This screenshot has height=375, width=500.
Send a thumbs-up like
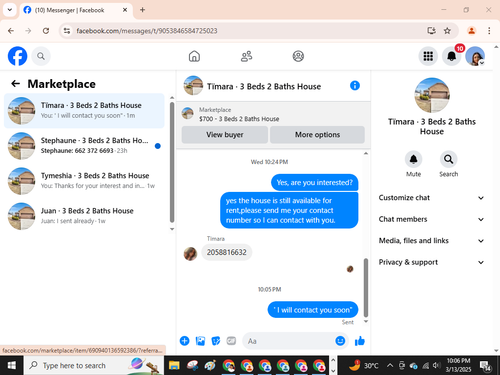pos(360,341)
